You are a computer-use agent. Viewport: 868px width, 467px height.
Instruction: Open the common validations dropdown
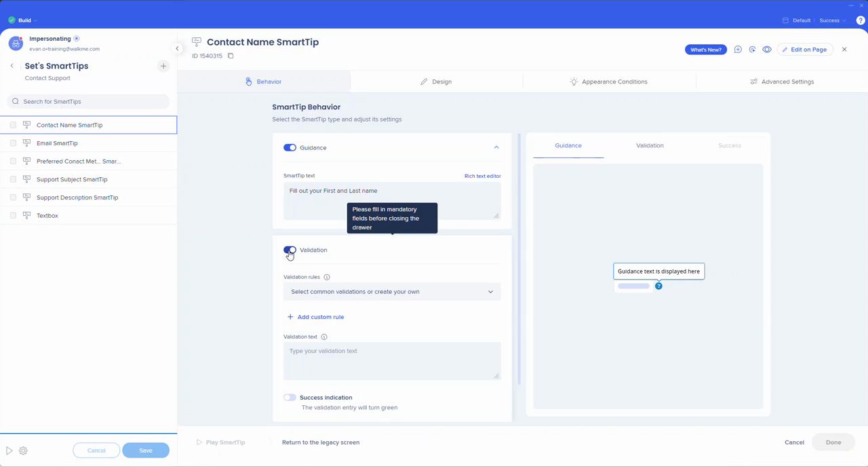pyautogui.click(x=392, y=292)
